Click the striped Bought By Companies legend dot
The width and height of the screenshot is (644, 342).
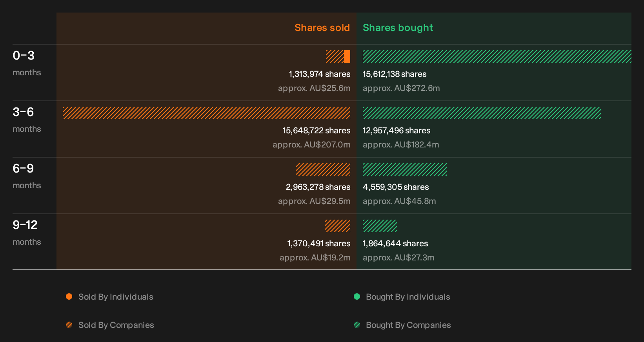[x=357, y=325]
